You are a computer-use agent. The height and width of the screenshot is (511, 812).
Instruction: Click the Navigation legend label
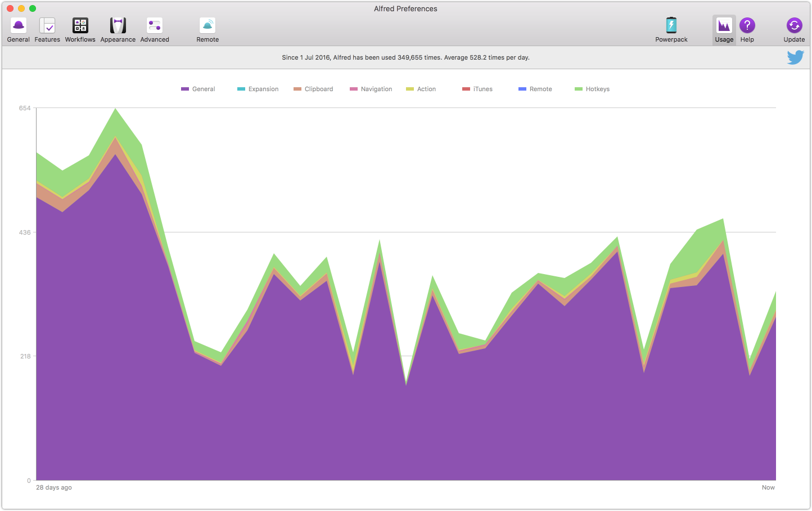pyautogui.click(x=377, y=89)
